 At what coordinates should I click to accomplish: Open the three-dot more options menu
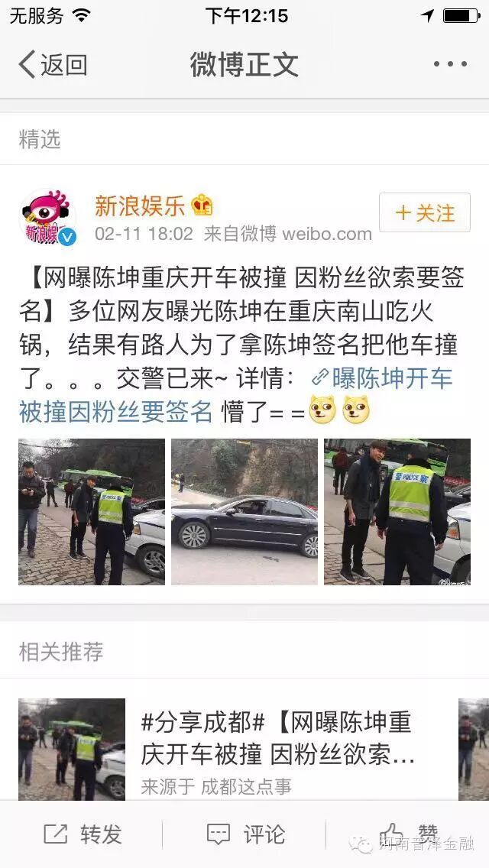click(x=450, y=64)
